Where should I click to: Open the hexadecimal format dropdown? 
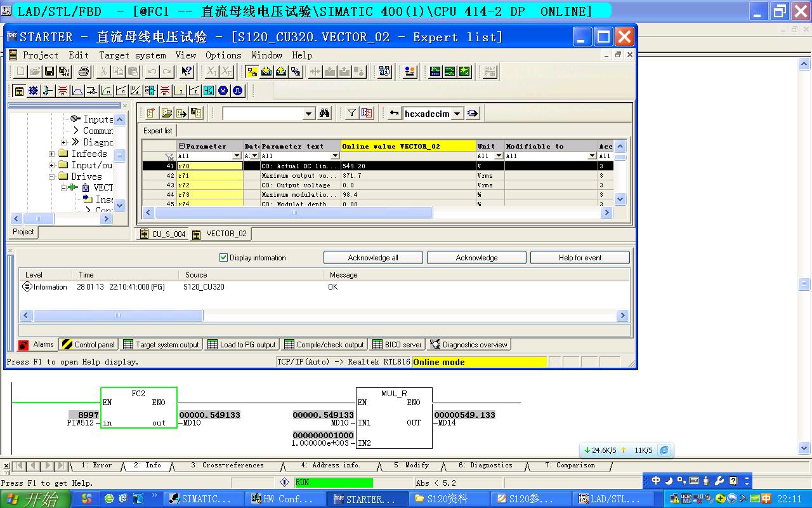pos(457,114)
